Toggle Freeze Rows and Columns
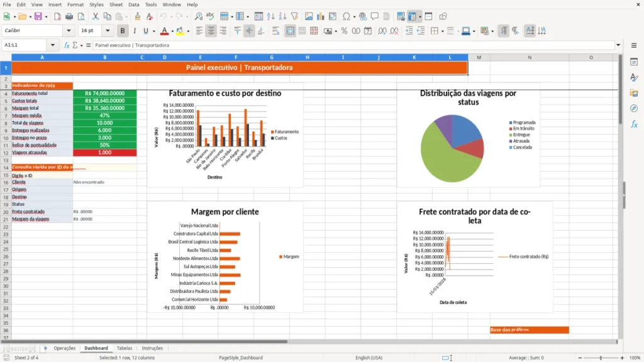Screen dimensions: 644x362 tap(412, 16)
